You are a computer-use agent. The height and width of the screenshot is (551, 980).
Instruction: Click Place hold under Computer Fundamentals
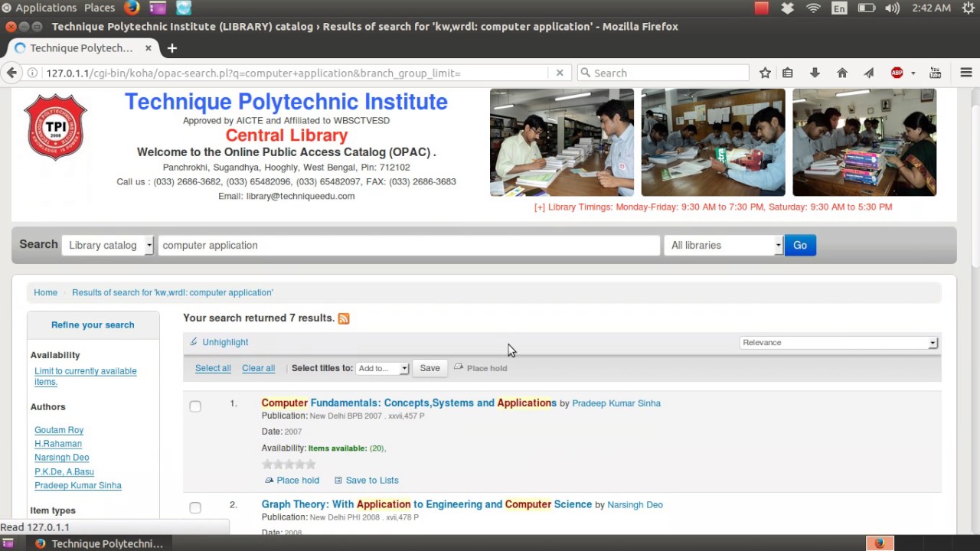[x=292, y=481]
